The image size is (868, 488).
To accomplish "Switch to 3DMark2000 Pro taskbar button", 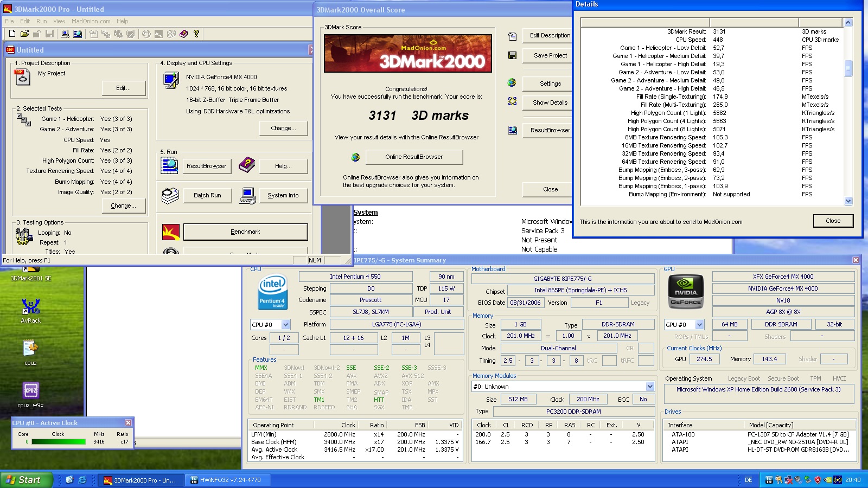I will pos(141,480).
